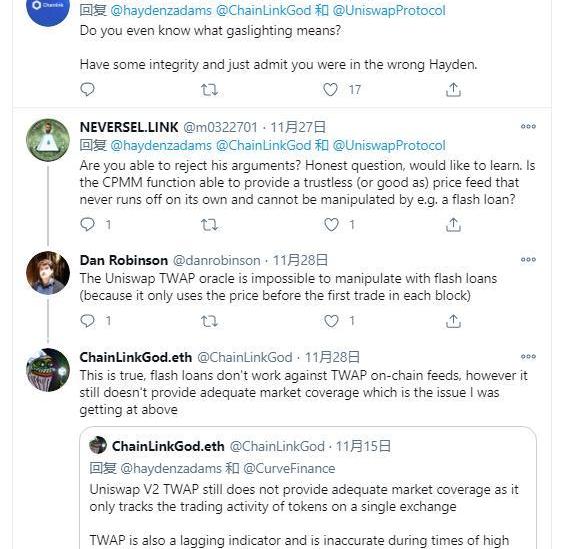Reply to the gaslighting tweet
562x549 pixels.
[87, 89]
